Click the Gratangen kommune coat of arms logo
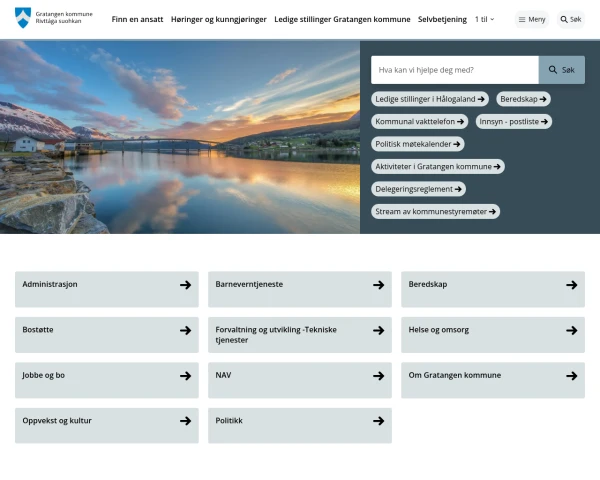Viewport: 600px width, 480px height. pyautogui.click(x=22, y=19)
